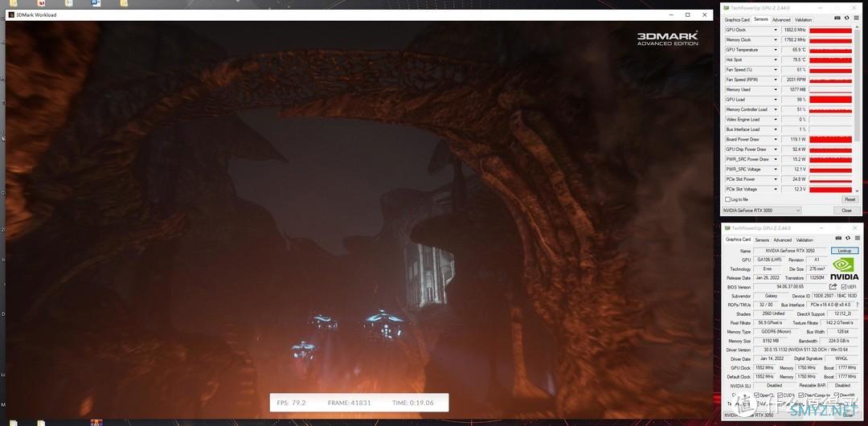Open the Bus Interface Load dropdown
The width and height of the screenshot is (868, 426).
pos(776,129)
